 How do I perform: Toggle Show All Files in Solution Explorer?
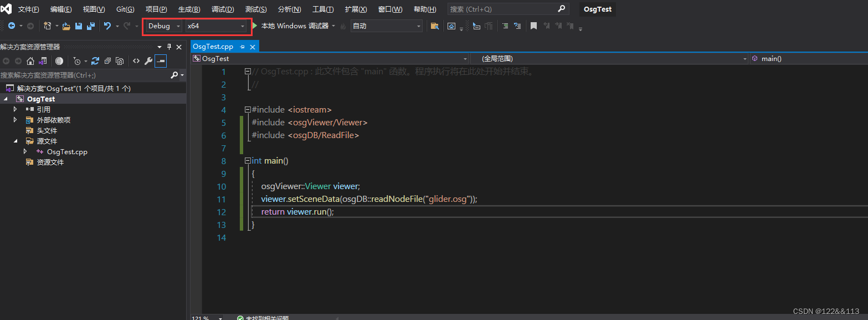tap(119, 61)
